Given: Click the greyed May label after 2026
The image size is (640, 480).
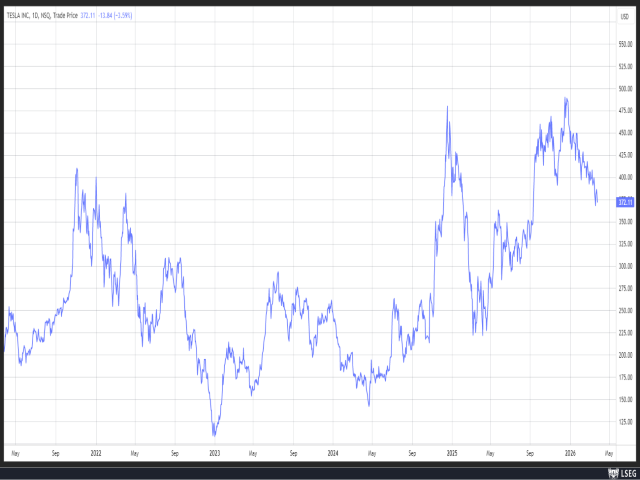Looking at the screenshot, I should click(609, 453).
